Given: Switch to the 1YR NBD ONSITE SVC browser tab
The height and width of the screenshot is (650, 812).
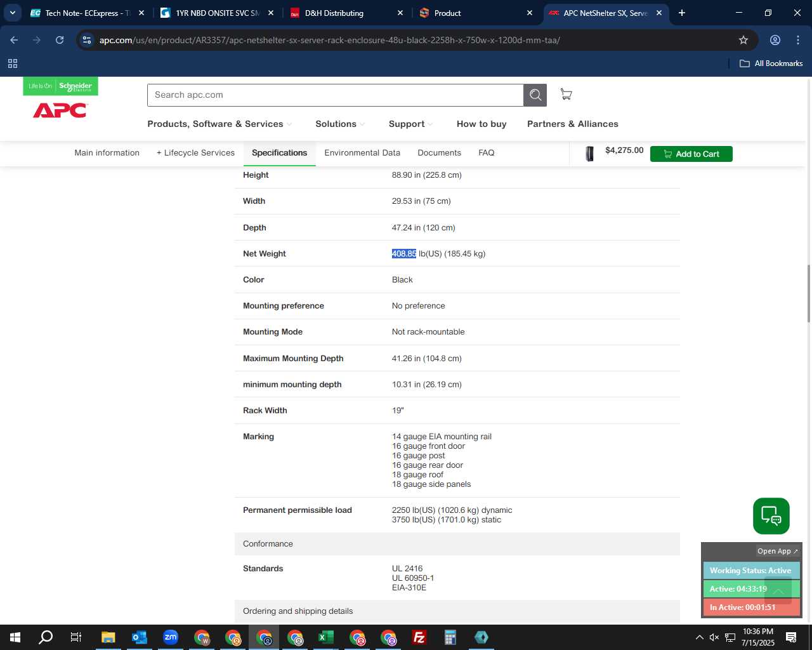Looking at the screenshot, I should click(218, 13).
